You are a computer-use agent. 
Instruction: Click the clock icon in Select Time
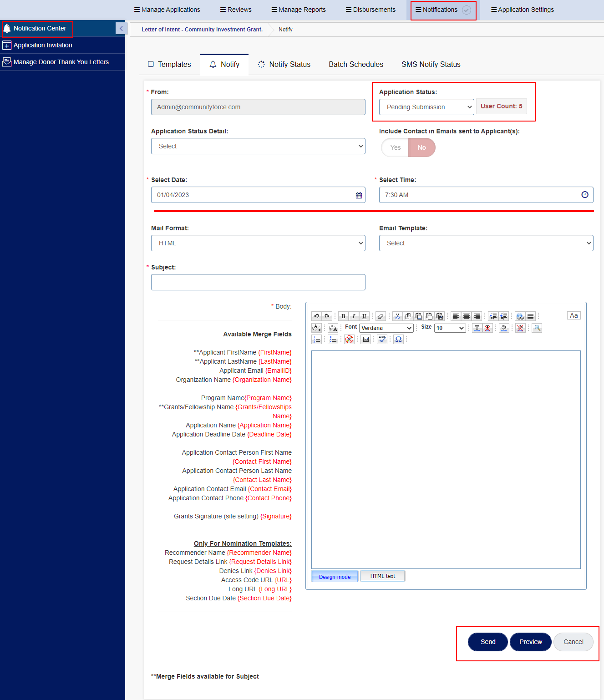pyautogui.click(x=585, y=195)
